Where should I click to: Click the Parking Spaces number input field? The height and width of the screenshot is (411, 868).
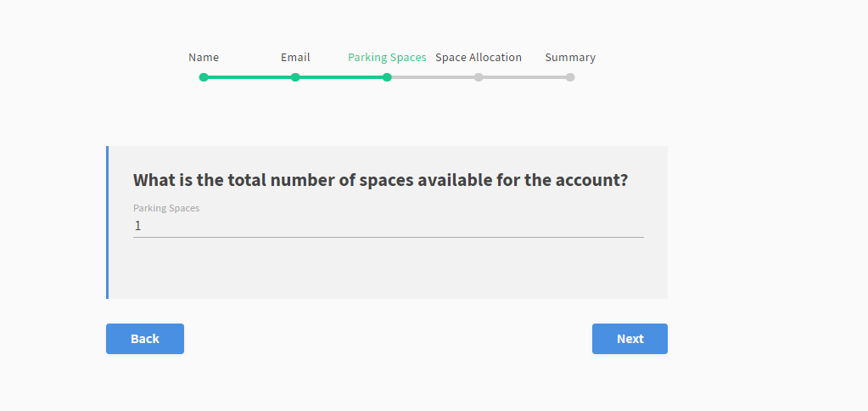388,226
